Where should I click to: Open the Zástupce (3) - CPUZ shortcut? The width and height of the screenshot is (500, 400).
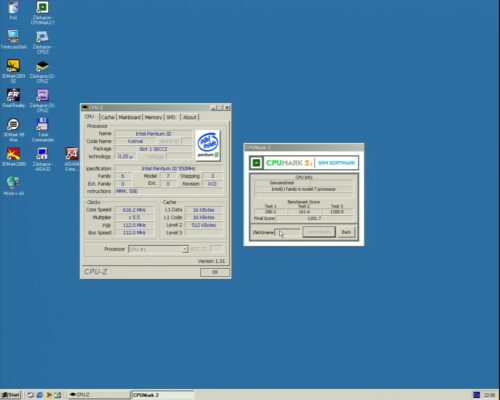pyautogui.click(x=42, y=101)
